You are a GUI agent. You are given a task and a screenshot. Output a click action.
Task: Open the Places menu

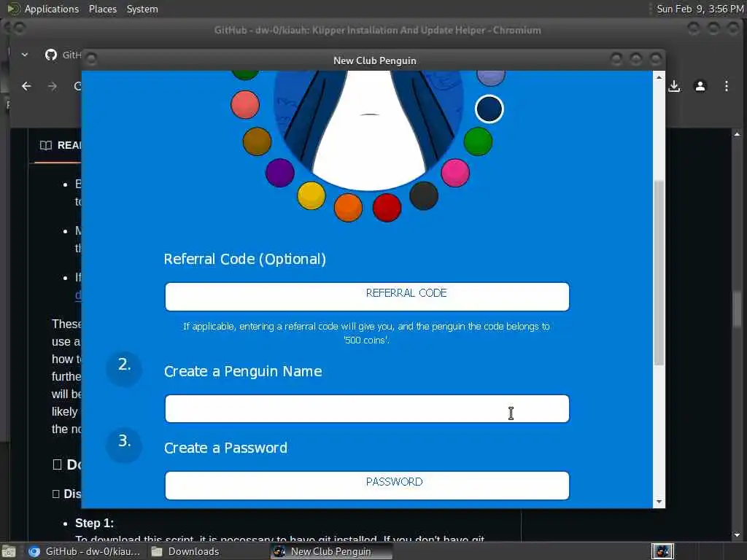pyautogui.click(x=102, y=9)
